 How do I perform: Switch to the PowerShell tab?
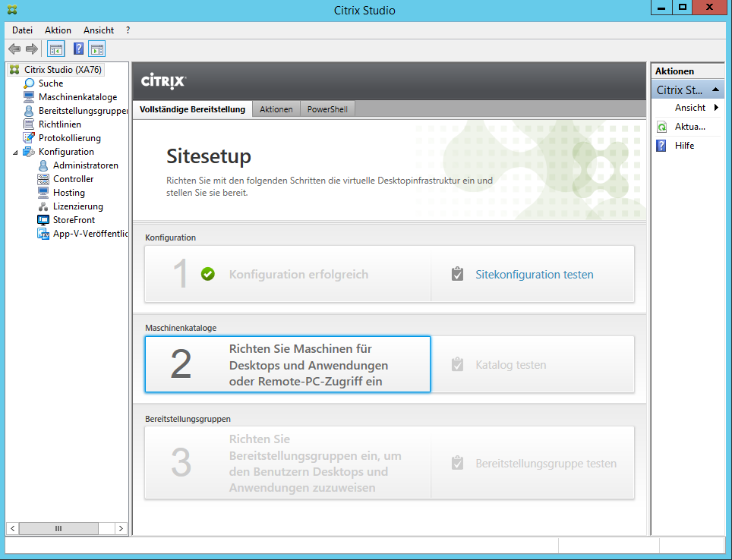pos(327,109)
